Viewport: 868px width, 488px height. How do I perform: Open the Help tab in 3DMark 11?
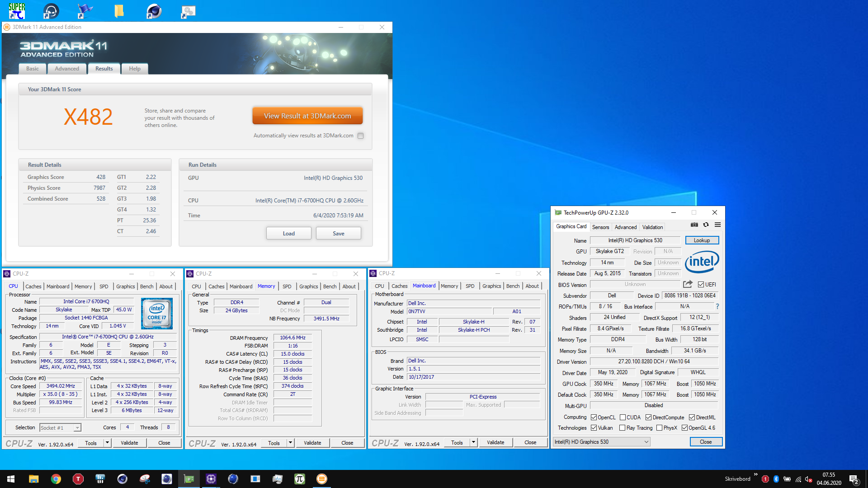[135, 69]
